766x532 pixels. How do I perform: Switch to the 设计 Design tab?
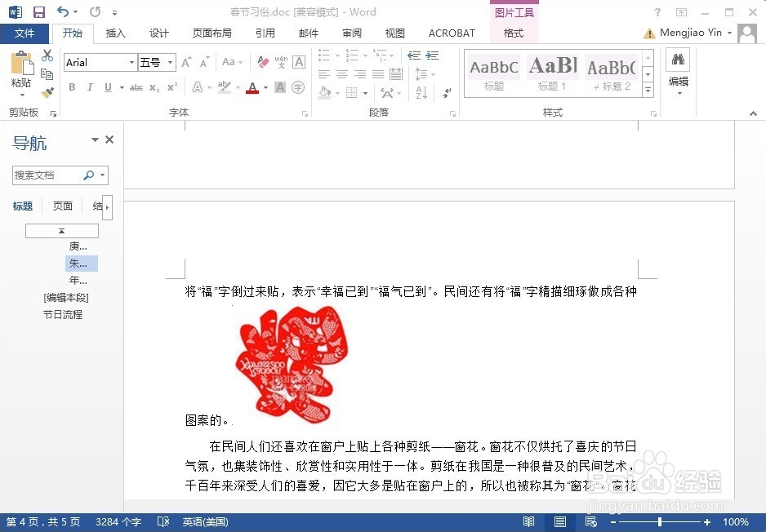coord(158,33)
